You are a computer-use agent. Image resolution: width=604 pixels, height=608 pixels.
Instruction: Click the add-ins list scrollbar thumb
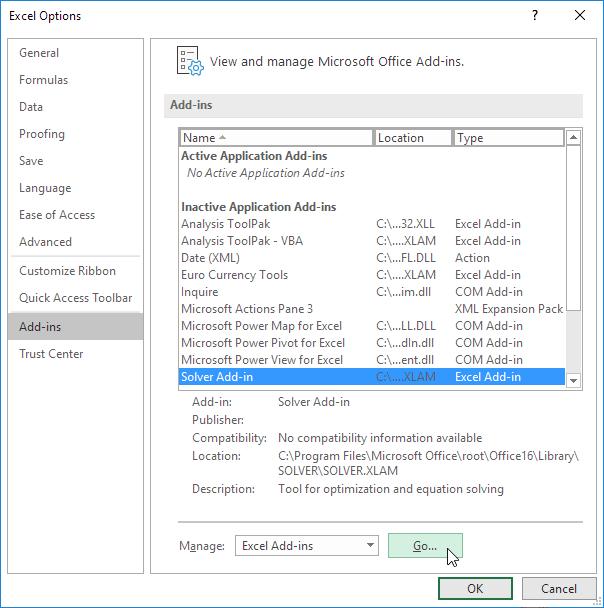pyautogui.click(x=573, y=228)
